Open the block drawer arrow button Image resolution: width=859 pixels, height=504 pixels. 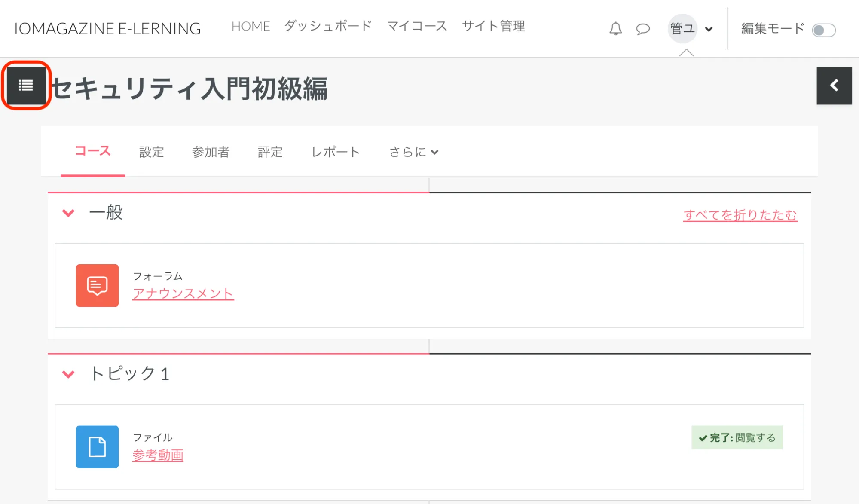click(x=834, y=86)
